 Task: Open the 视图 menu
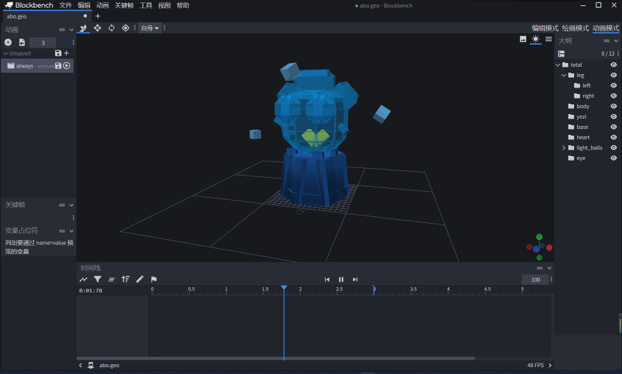click(x=165, y=5)
